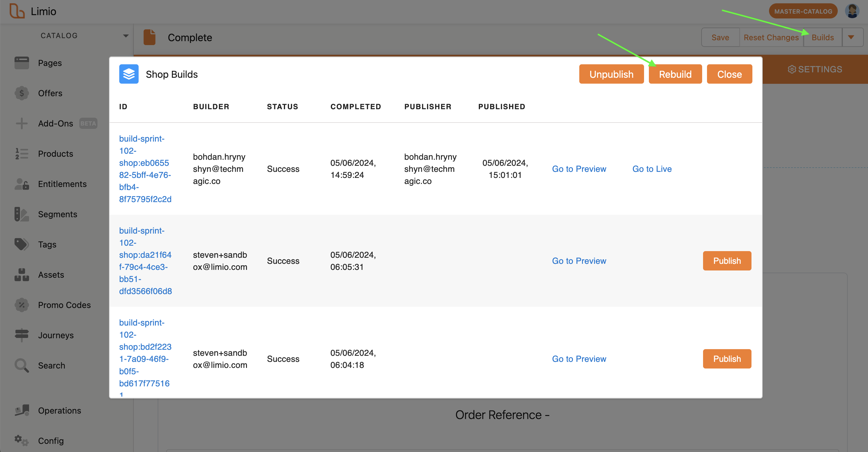
Task: Go to Operations in sidebar
Action: pyautogui.click(x=59, y=410)
